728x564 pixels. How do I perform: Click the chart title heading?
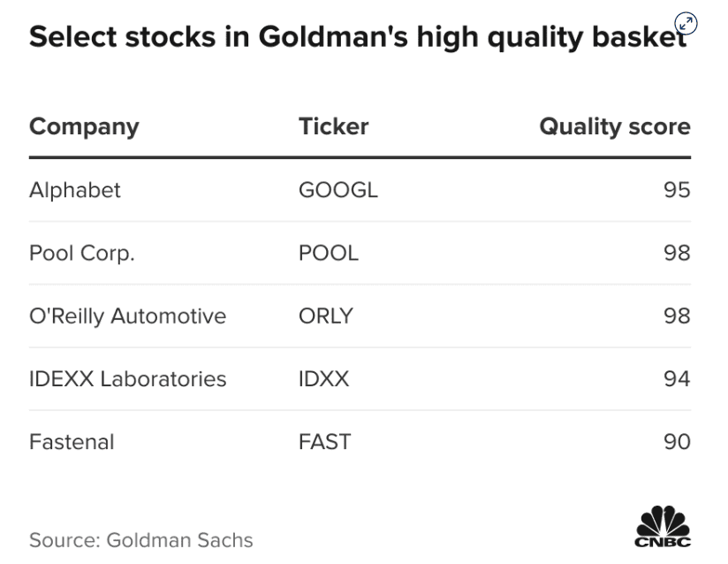pyautogui.click(x=358, y=37)
